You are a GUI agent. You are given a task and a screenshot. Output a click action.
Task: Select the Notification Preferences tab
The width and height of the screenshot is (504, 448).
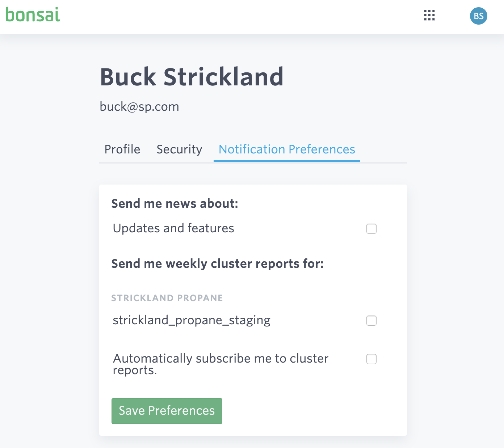click(287, 149)
